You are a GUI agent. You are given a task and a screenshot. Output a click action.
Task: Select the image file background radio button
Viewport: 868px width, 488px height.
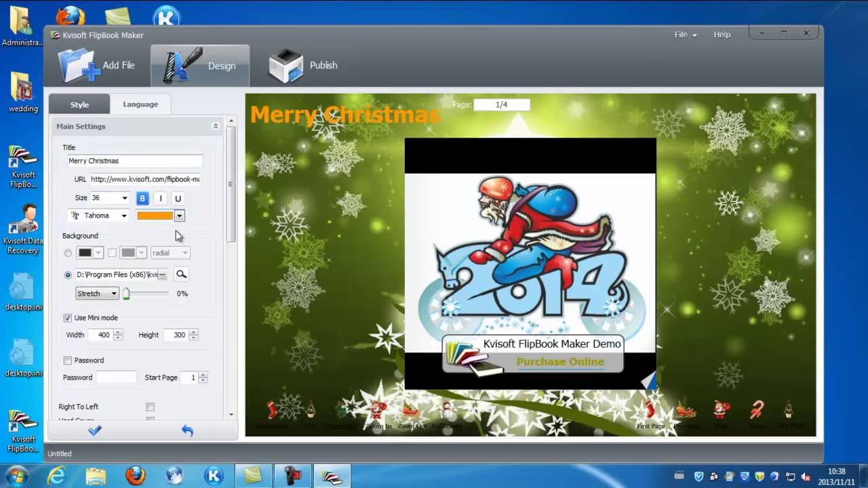pos(68,275)
